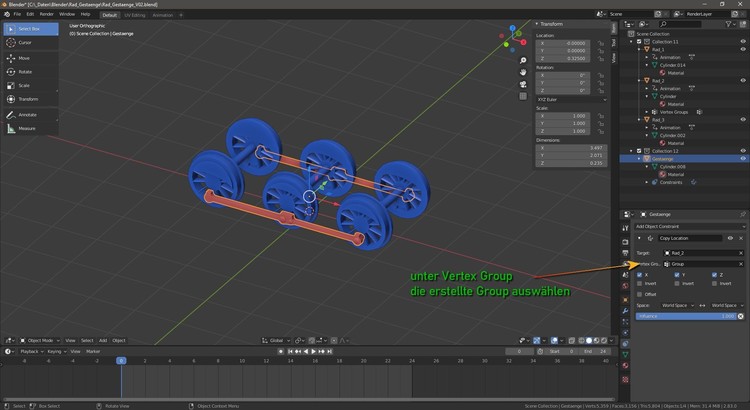
Task: Click the Influence slider
Action: pos(685,316)
